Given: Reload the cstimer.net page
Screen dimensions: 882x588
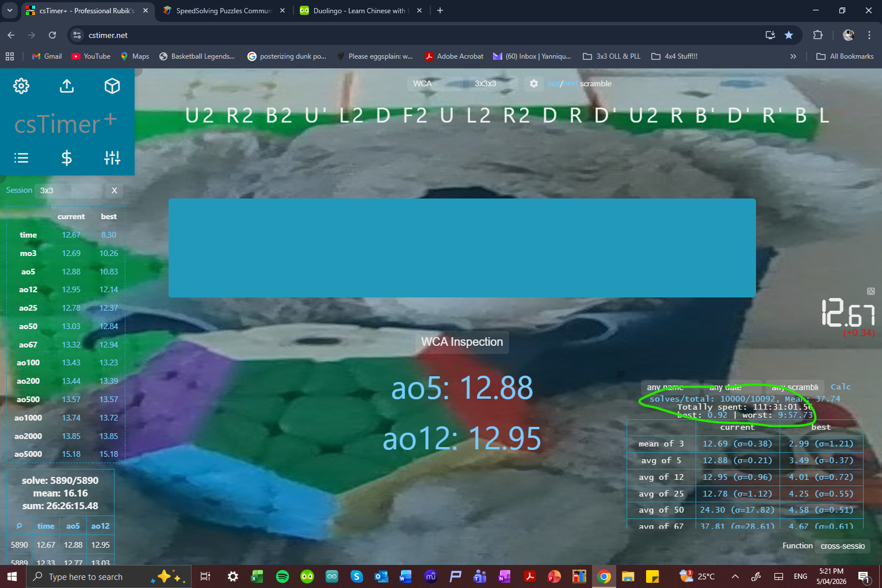Looking at the screenshot, I should tap(52, 35).
